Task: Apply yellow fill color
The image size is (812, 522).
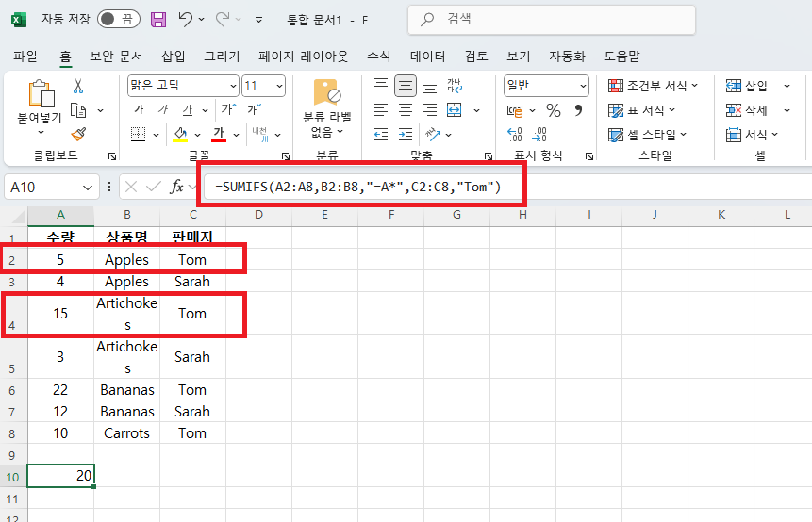Action: [x=180, y=135]
